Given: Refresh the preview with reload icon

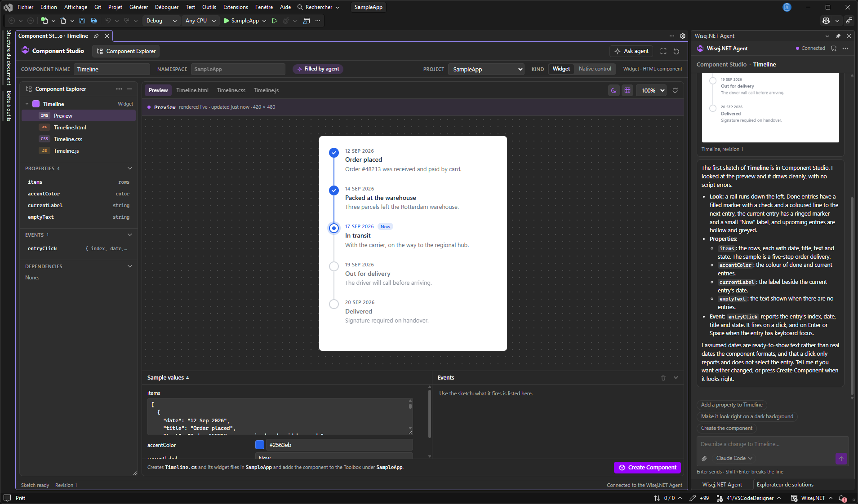Looking at the screenshot, I should (675, 90).
